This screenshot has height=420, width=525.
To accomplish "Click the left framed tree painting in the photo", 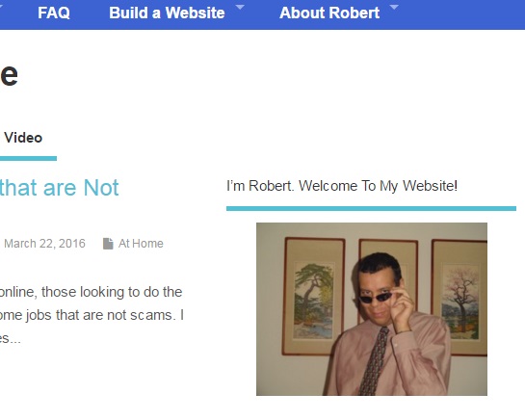I will 313,296.
